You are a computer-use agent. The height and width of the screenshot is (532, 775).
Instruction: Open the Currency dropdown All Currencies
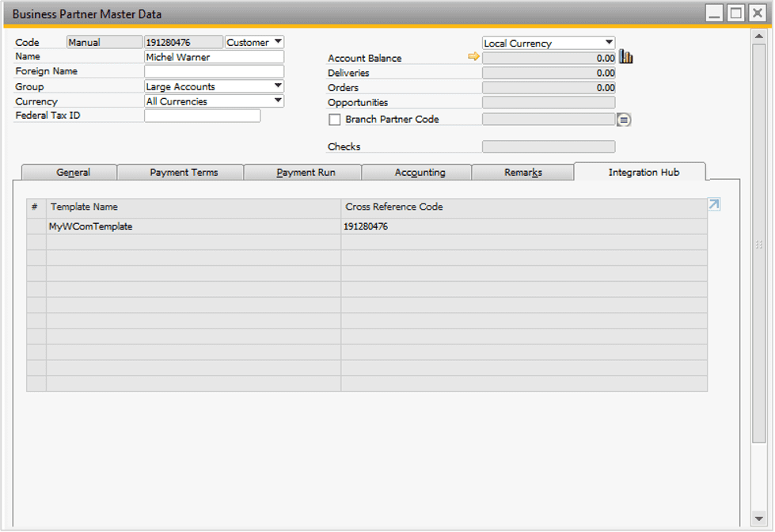(214, 101)
